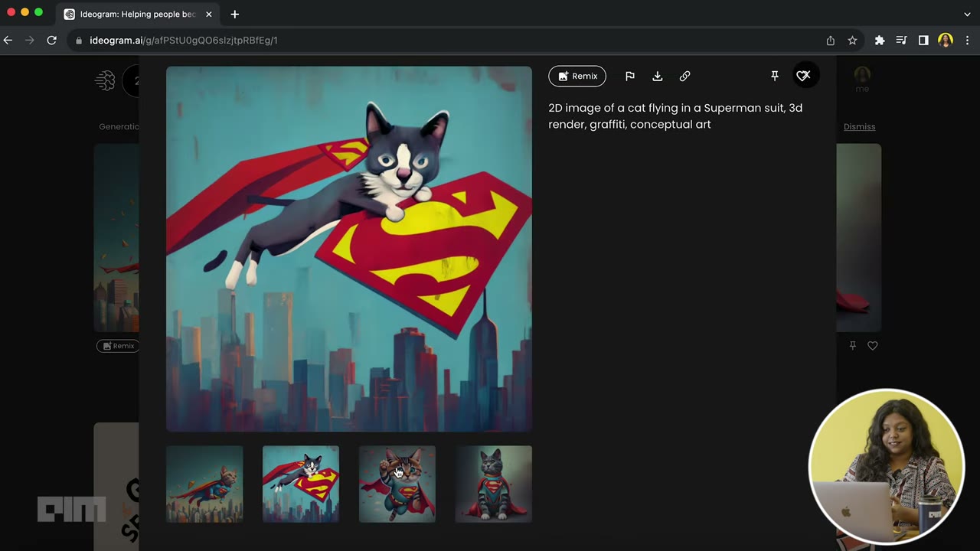Click the background heart icon under the right image

873,346
